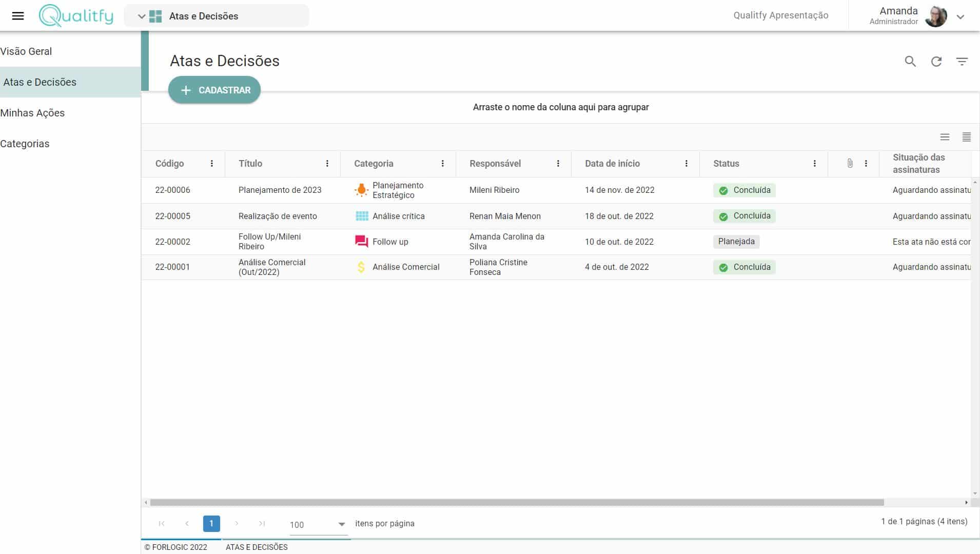Switch to comfortable row density view
This screenshot has height=554, width=980.
point(945,137)
